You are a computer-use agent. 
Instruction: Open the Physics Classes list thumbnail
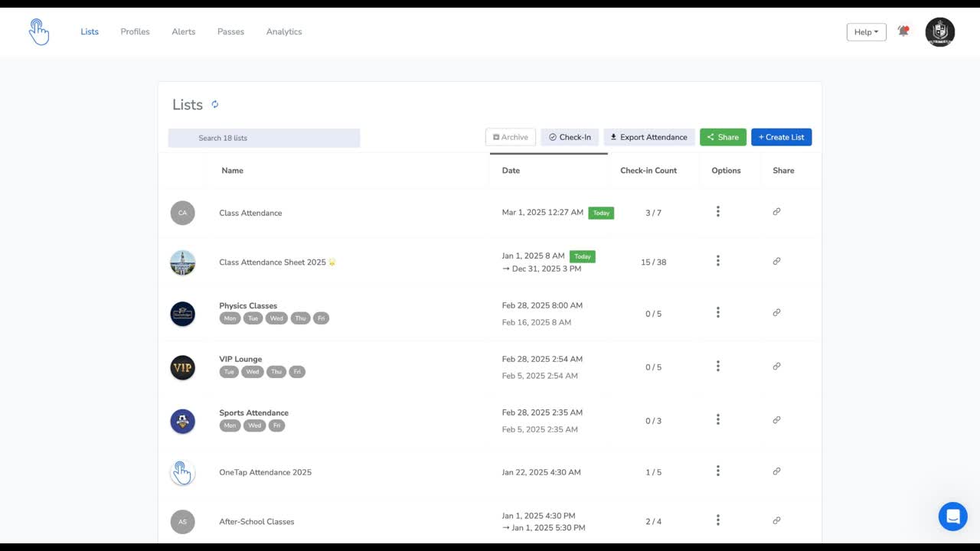coord(182,314)
